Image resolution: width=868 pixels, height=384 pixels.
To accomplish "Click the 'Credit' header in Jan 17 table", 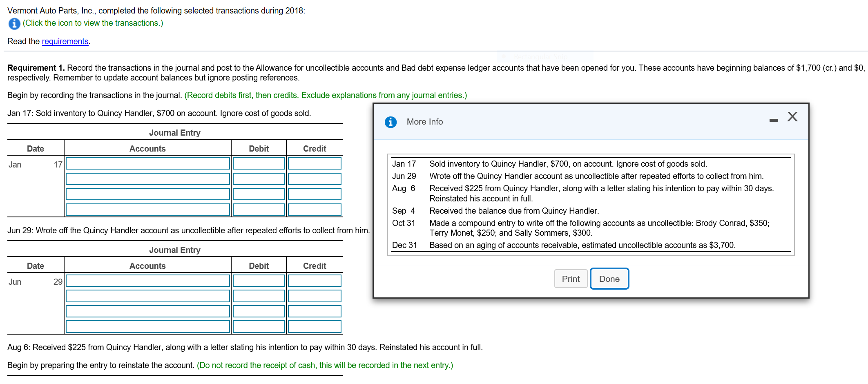I will (315, 149).
